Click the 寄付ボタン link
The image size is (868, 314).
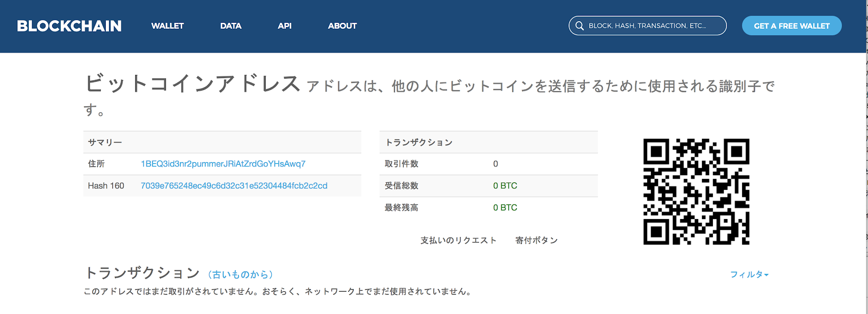point(537,240)
